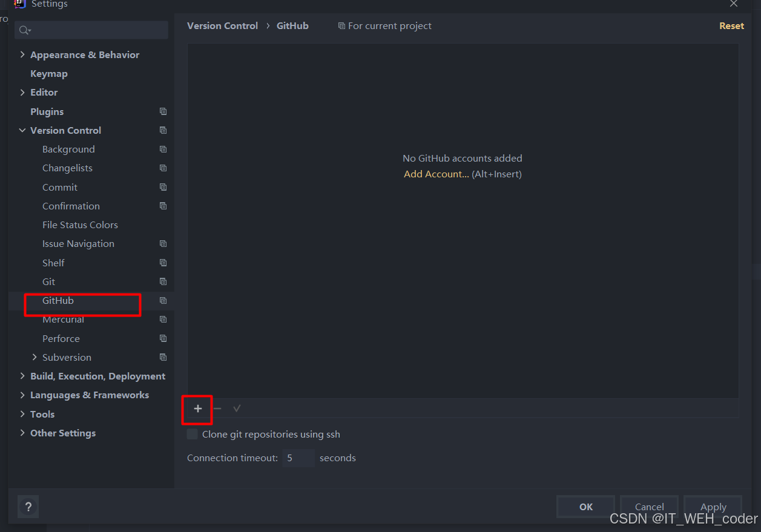The image size is (761, 532).
Task: Click project-level icon next to Subversion
Action: coord(163,357)
